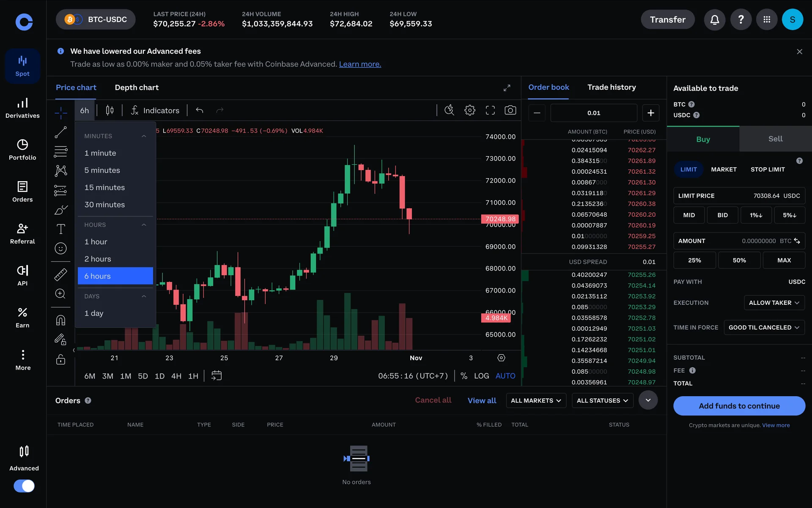Click the Transfer button
Screen dimensions: 812x508
[667, 19]
